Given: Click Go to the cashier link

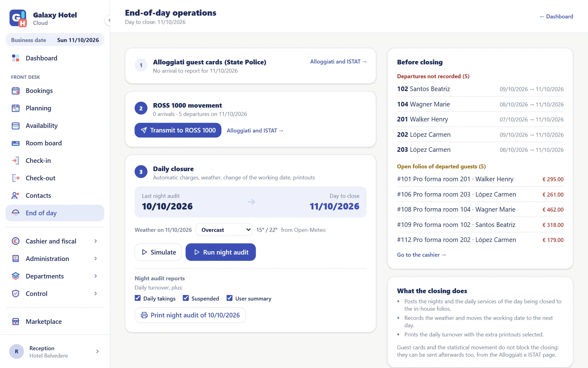Looking at the screenshot, I should (421, 255).
